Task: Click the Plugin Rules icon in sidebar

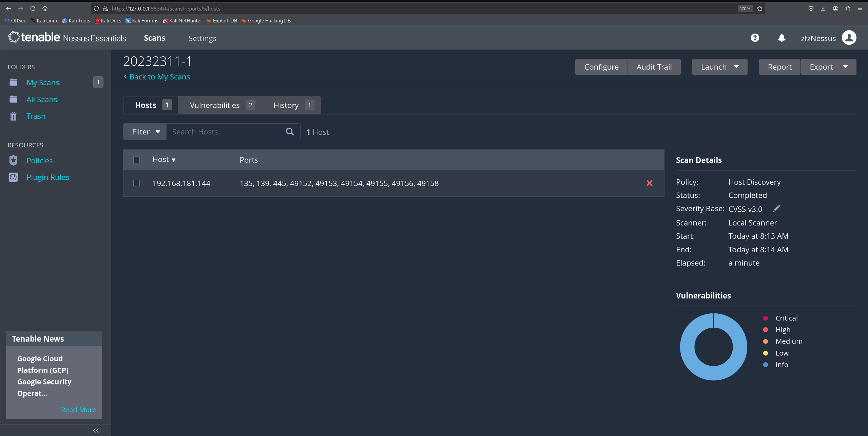Action: tap(13, 177)
